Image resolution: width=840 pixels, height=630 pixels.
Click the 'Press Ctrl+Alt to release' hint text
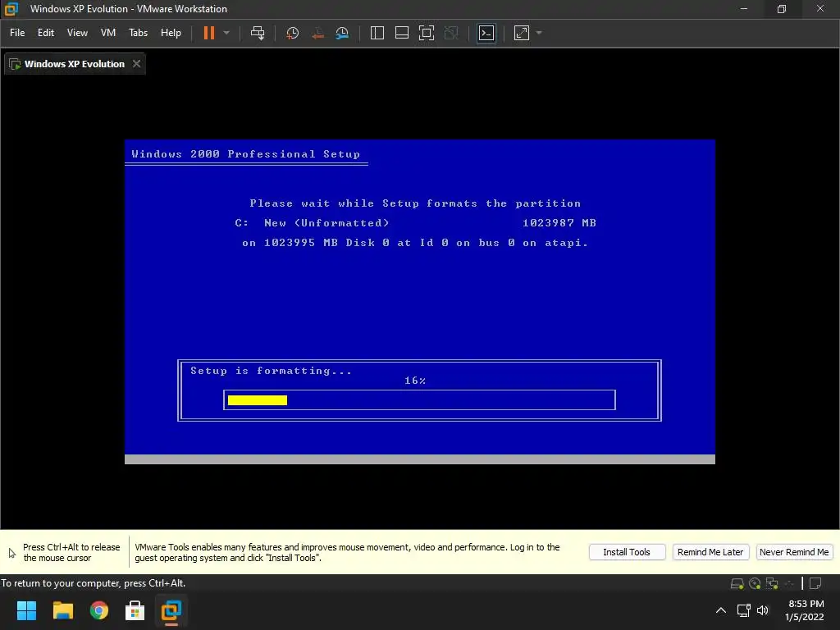pyautogui.click(x=71, y=552)
